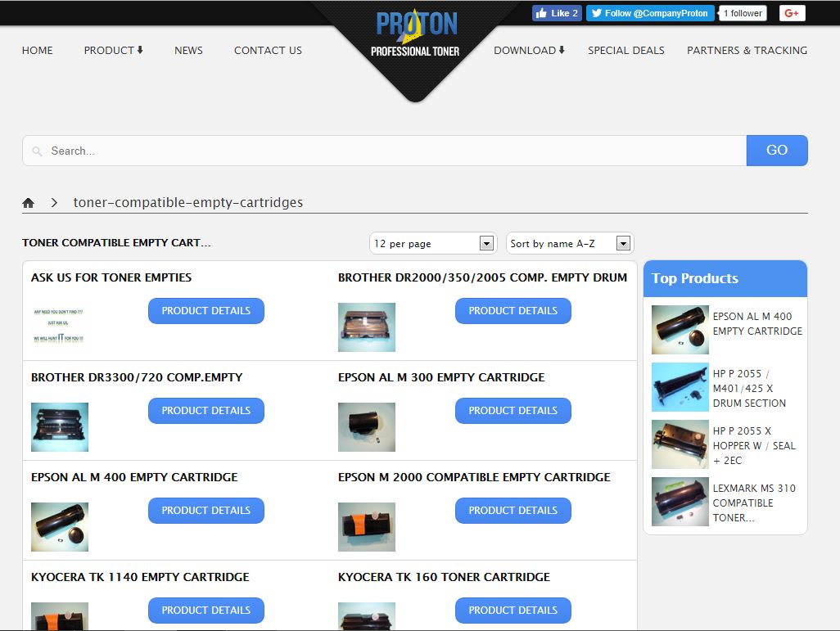
Task: Click the Brother DR3300/720 product thumbnail
Action: pyautogui.click(x=60, y=427)
